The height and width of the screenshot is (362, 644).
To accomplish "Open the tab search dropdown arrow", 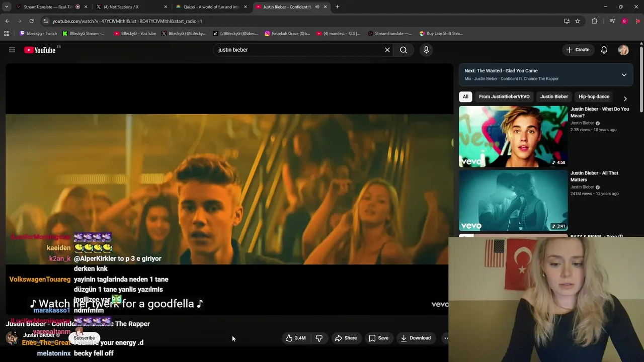I will (7, 7).
